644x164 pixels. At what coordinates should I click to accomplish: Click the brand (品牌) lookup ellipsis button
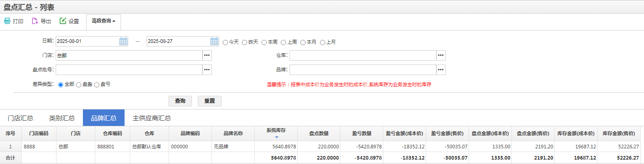[x=441, y=70]
